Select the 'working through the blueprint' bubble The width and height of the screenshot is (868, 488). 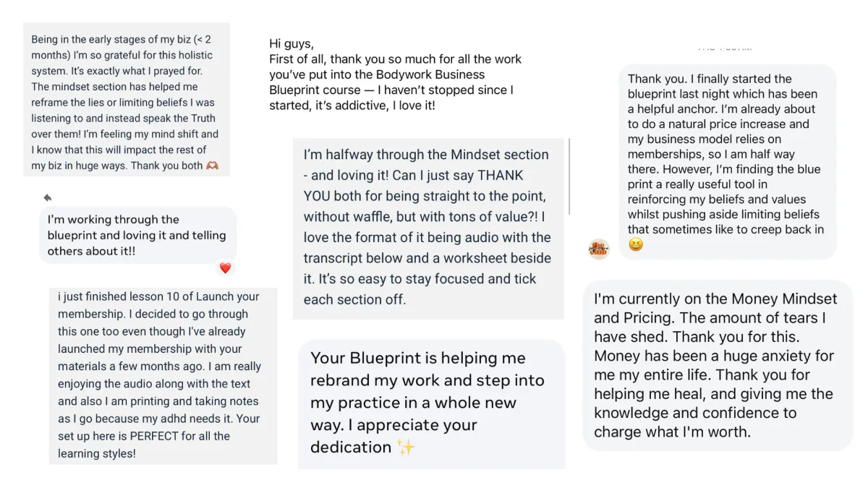click(137, 235)
